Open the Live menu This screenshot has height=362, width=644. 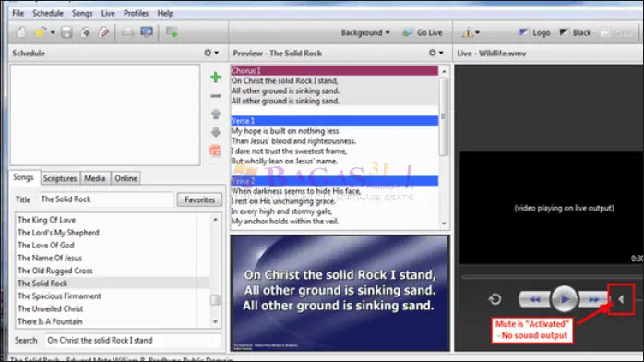108,13
